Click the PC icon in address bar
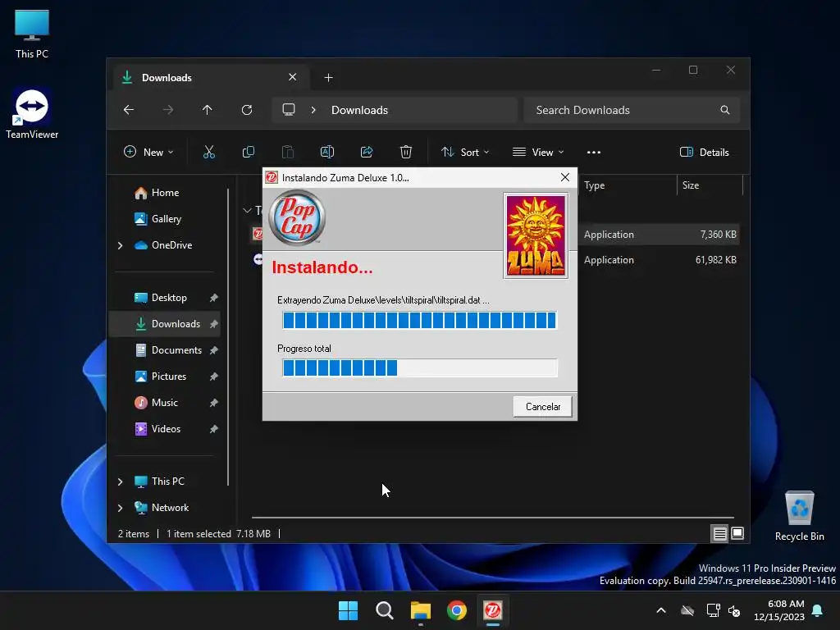Viewport: 840px width, 630px height. coord(289,110)
